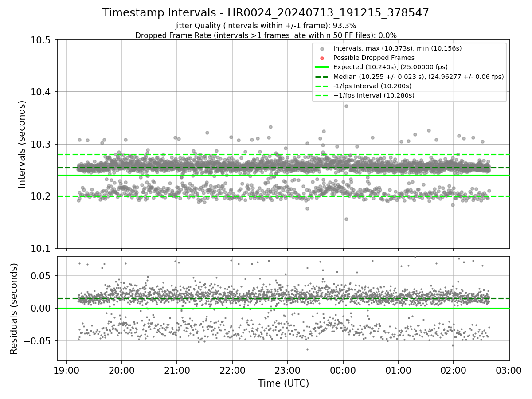The image size is (532, 399).
Task: Click legend entry starting 'Median (10.255 +/- 0.023 s)'
Action: (x=419, y=77)
